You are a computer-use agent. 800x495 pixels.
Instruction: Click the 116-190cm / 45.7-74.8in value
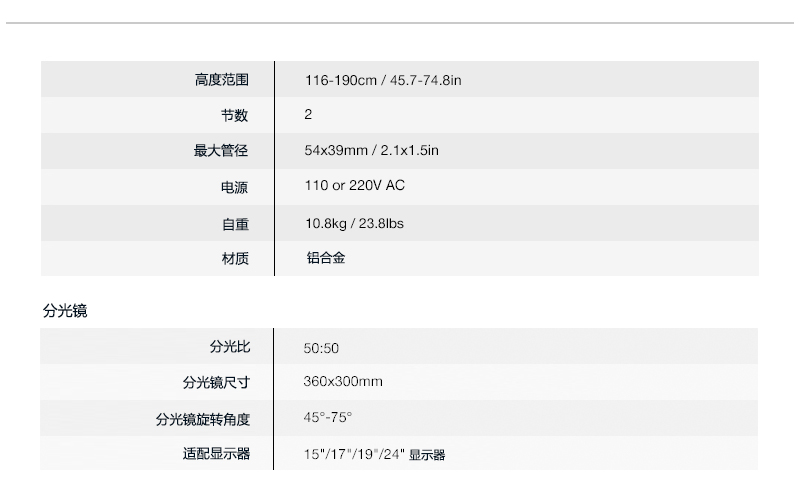(x=383, y=80)
